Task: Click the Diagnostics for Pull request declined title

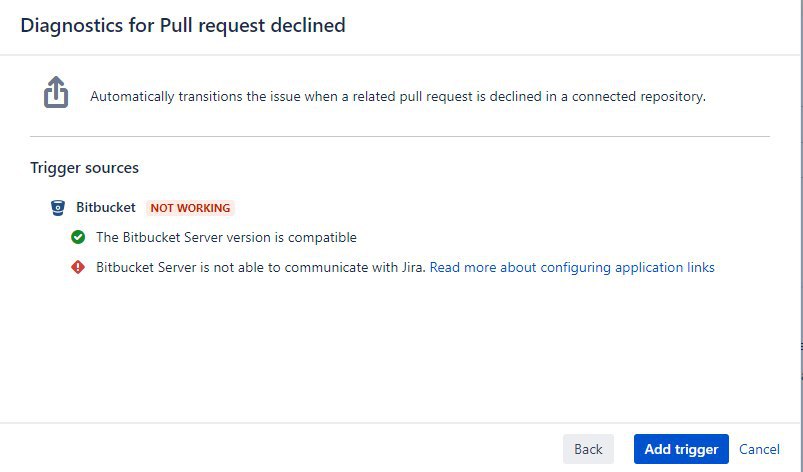Action: [x=183, y=25]
